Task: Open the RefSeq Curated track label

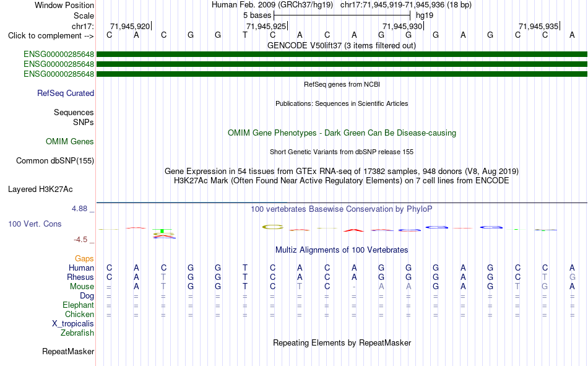Action: (66, 93)
